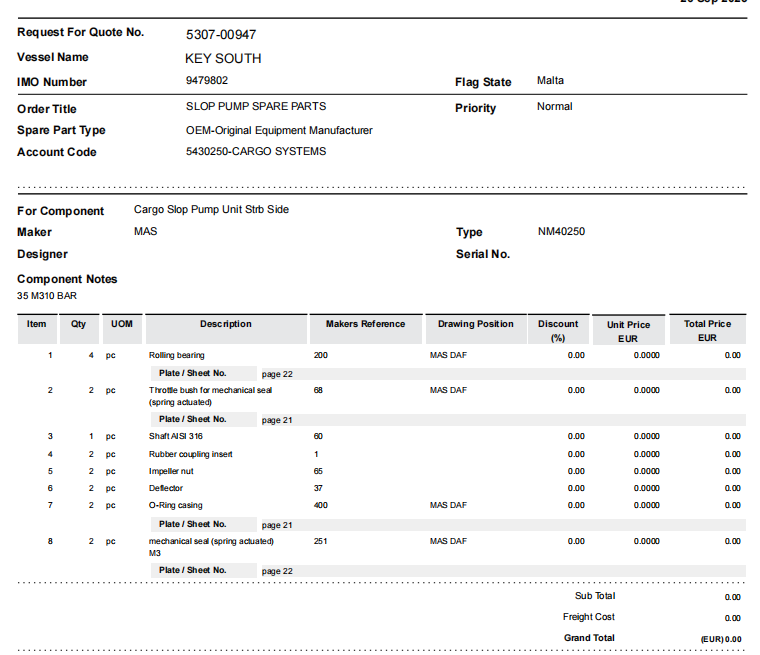The width and height of the screenshot is (760, 655).
Task: Click the Component Notes heading
Action: (x=67, y=279)
